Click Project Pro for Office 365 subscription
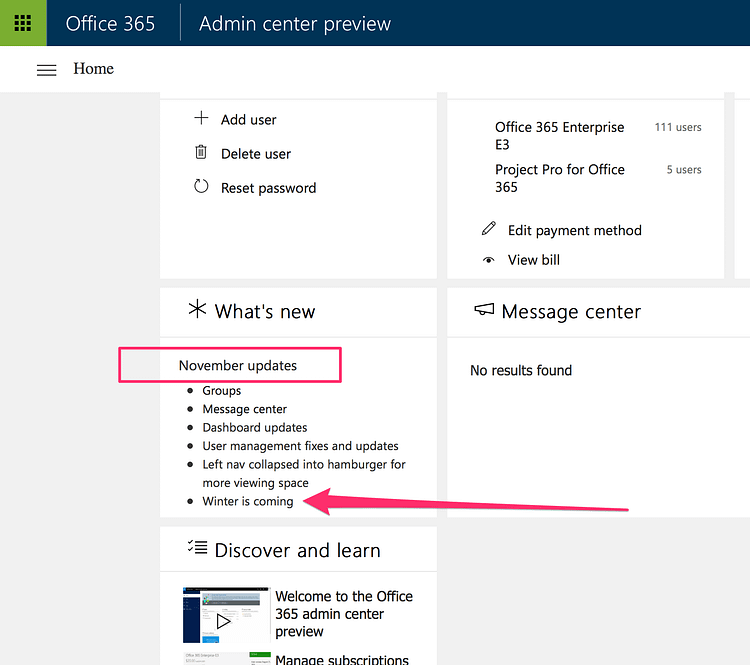750x665 pixels. 560,178
